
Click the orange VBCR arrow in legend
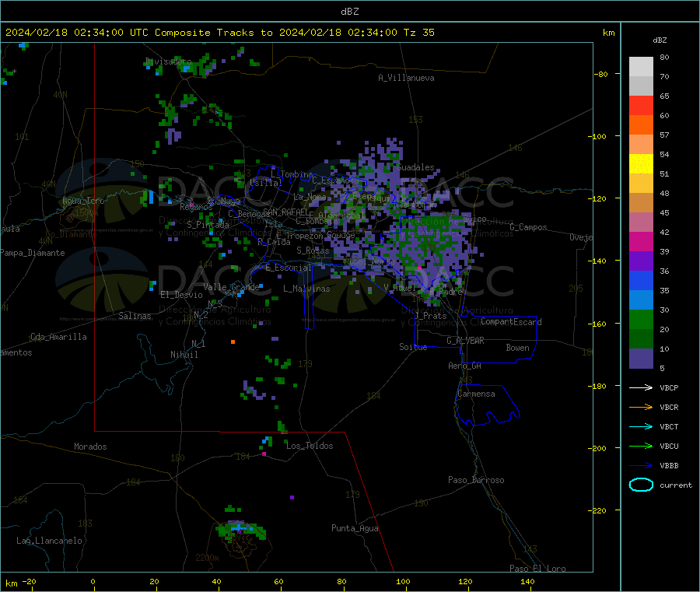(x=641, y=407)
